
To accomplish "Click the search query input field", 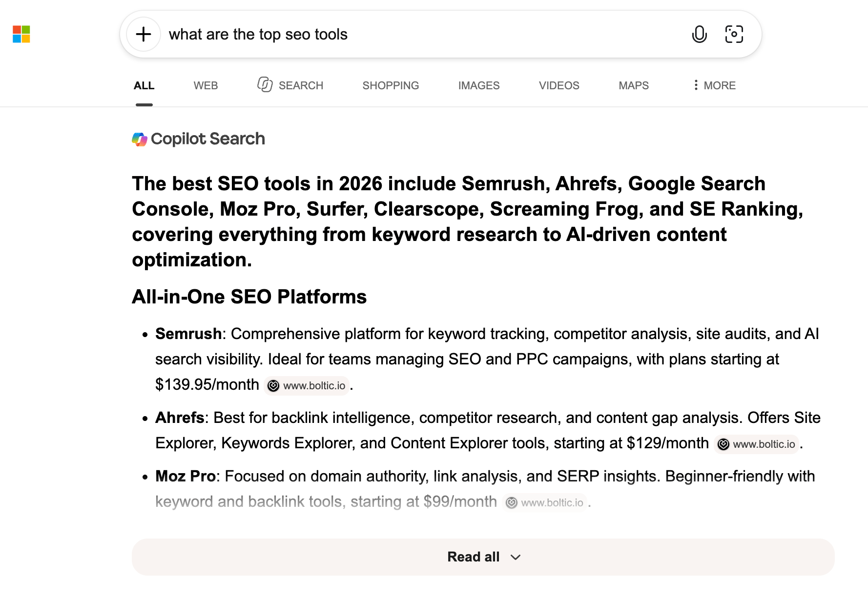I will coord(425,34).
